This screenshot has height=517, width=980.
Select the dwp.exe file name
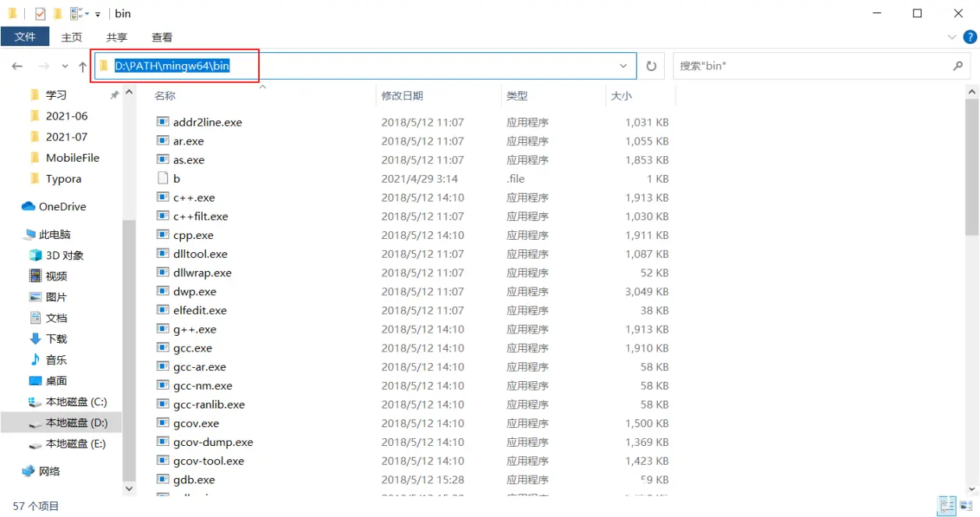coord(194,291)
